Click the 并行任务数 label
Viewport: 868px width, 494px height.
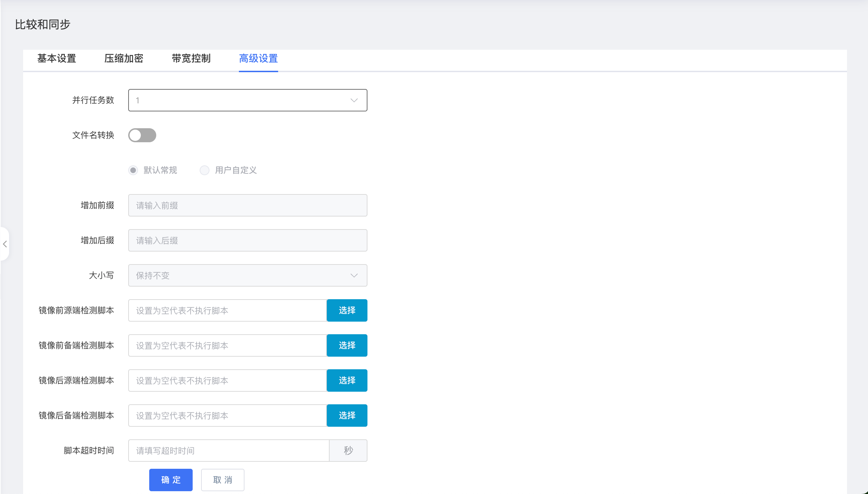pos(93,100)
